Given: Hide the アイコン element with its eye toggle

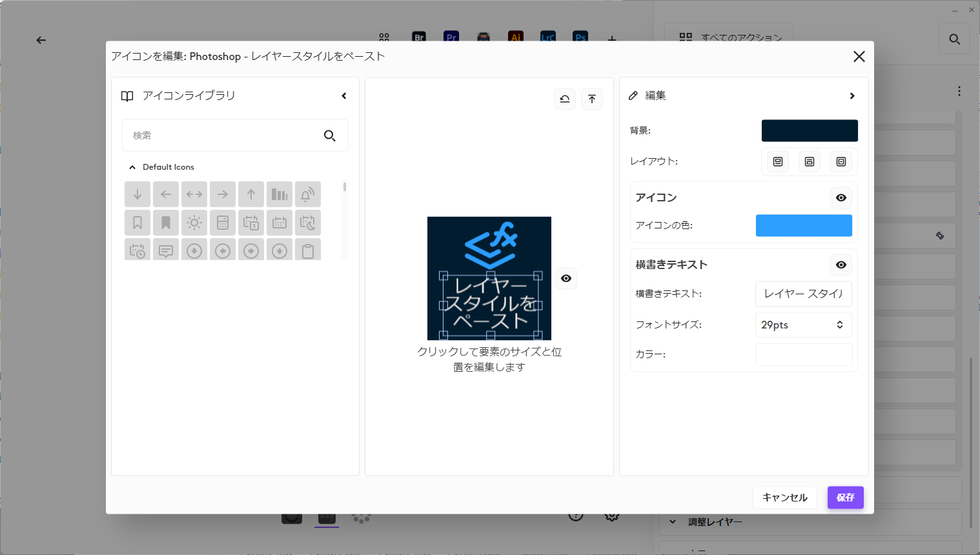Looking at the screenshot, I should [841, 197].
